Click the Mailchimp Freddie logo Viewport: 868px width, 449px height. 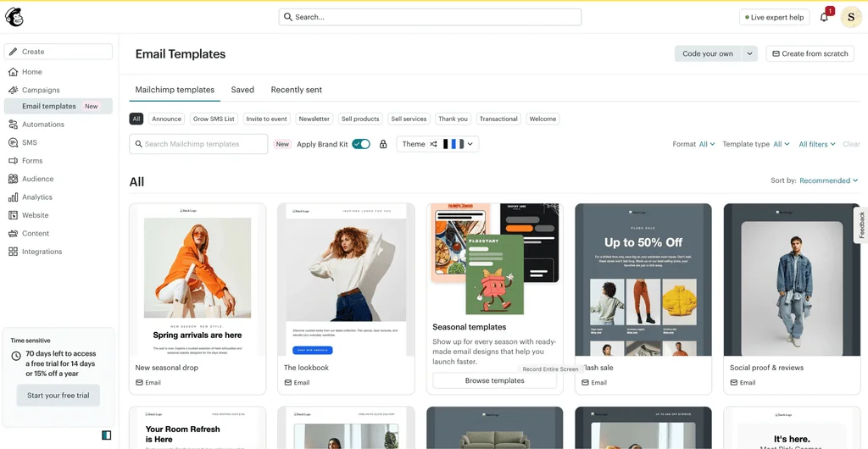click(14, 17)
